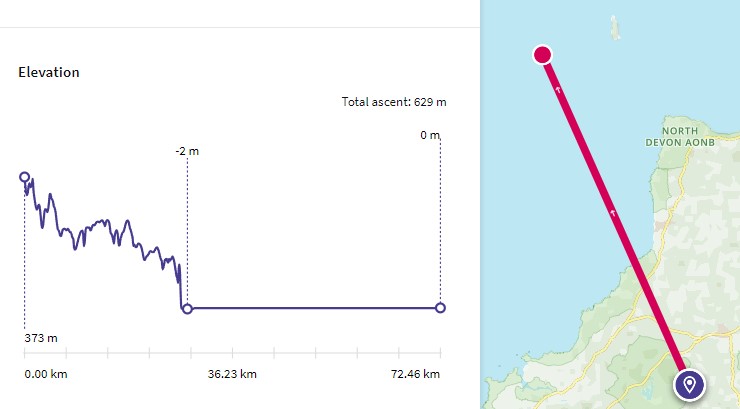Image resolution: width=740 pixels, height=409 pixels.
Task: Click the -2 m elevation label
Action: pyautogui.click(x=187, y=151)
